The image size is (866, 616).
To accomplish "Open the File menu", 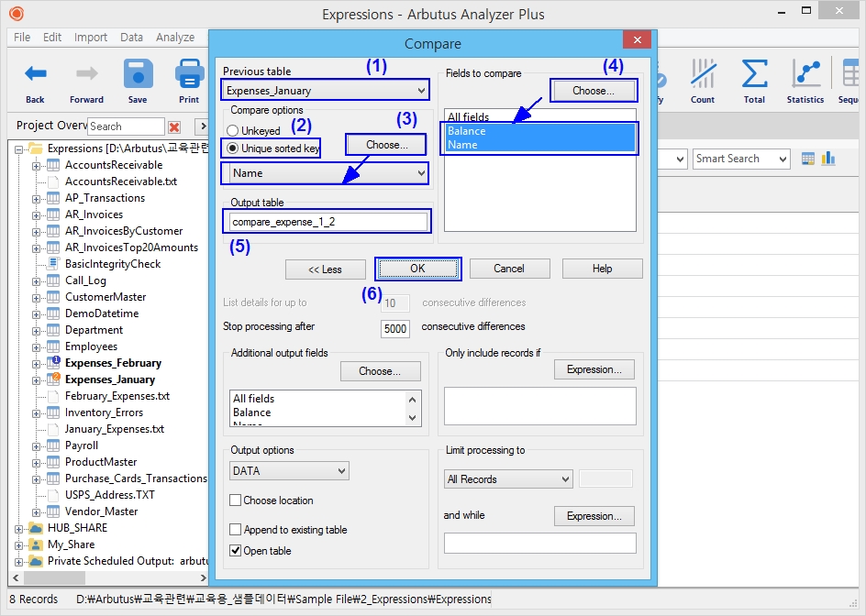I will (22, 37).
